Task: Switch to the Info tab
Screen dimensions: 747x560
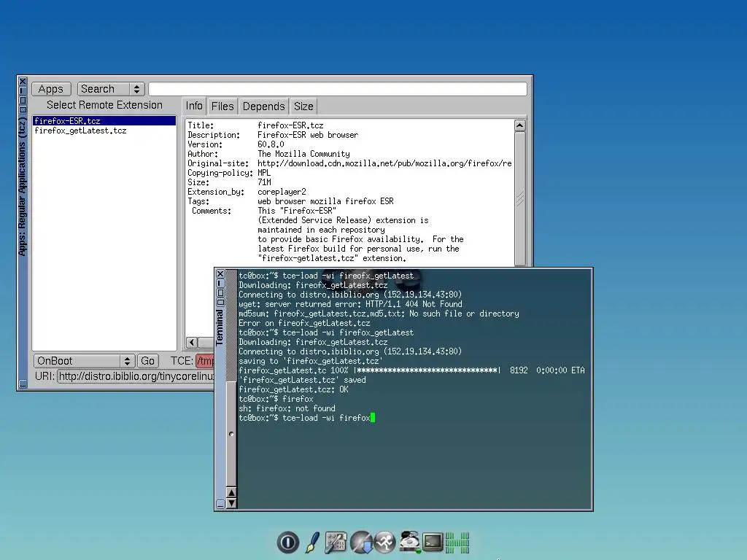Action: click(194, 106)
